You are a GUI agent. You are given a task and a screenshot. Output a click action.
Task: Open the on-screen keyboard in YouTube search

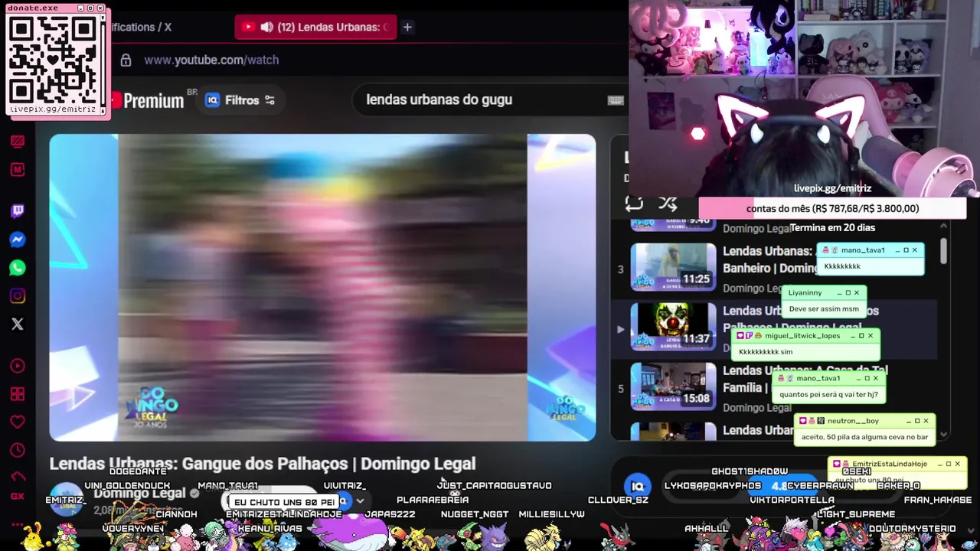616,100
